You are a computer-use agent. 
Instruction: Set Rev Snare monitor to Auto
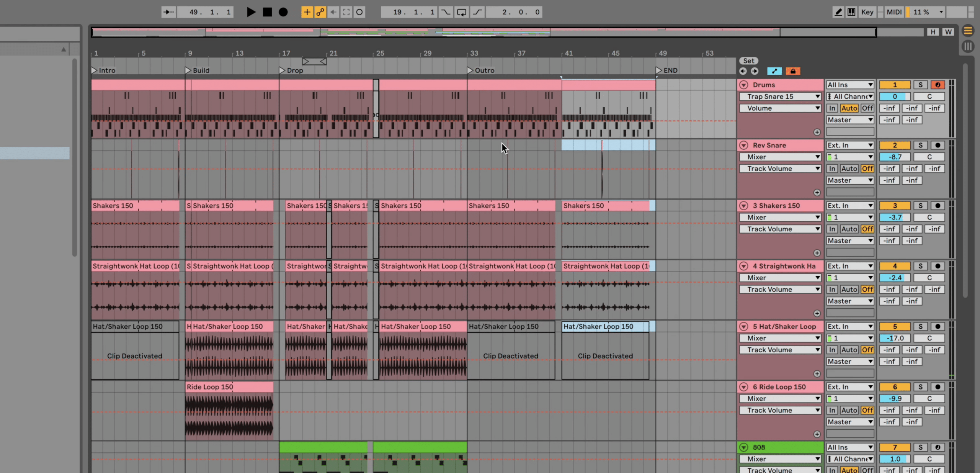849,169
